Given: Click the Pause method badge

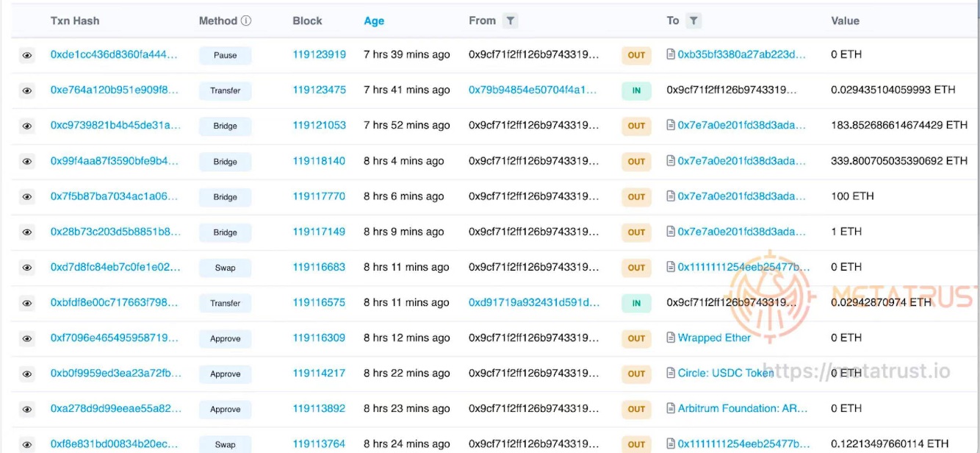Looking at the screenshot, I should 225,54.
